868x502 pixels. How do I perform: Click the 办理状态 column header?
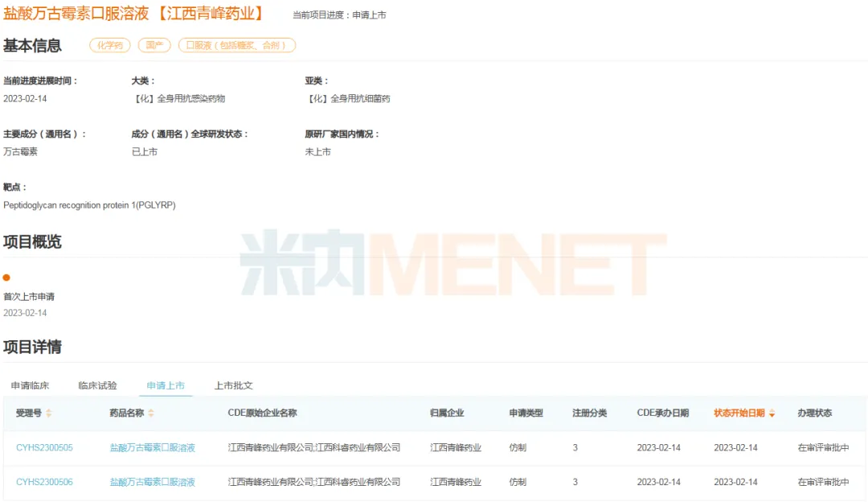point(814,414)
